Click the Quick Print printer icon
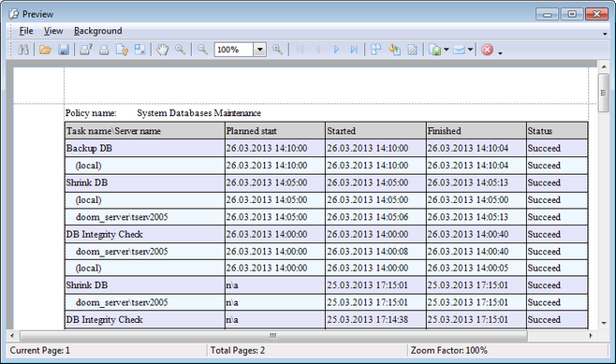616x364 pixels. (x=104, y=50)
